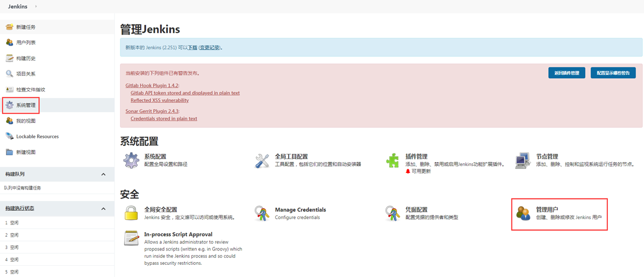Click the green puzzle icon for 插件管理
This screenshot has width=644, height=277.
tap(393, 160)
